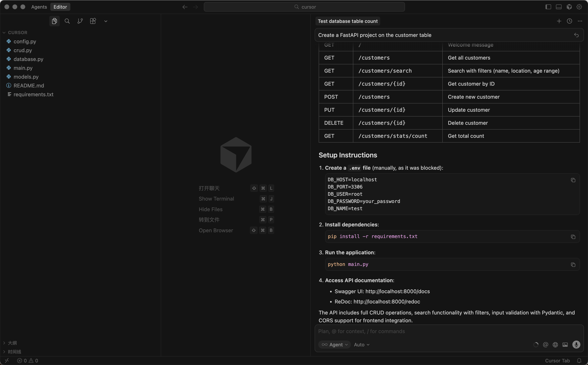Screen dimensions: 588x365
Task: Open the search panel icon
Action: pyautogui.click(x=67, y=21)
